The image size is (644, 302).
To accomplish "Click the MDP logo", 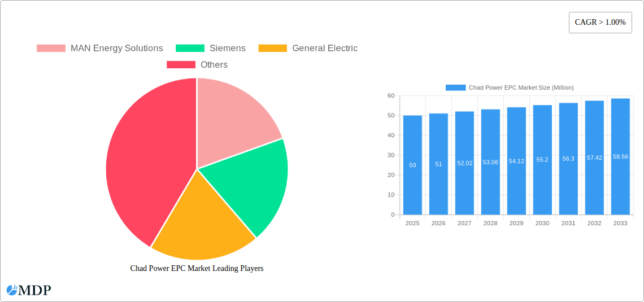I will (29, 290).
